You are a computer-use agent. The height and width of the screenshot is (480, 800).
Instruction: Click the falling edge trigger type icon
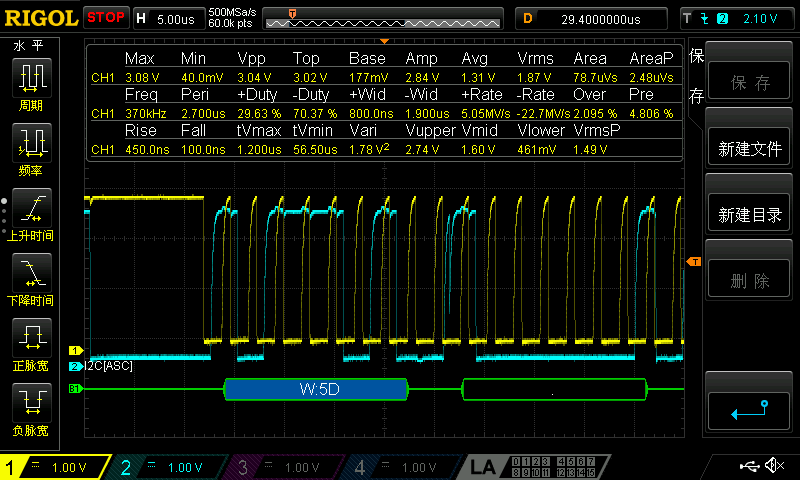[705, 19]
